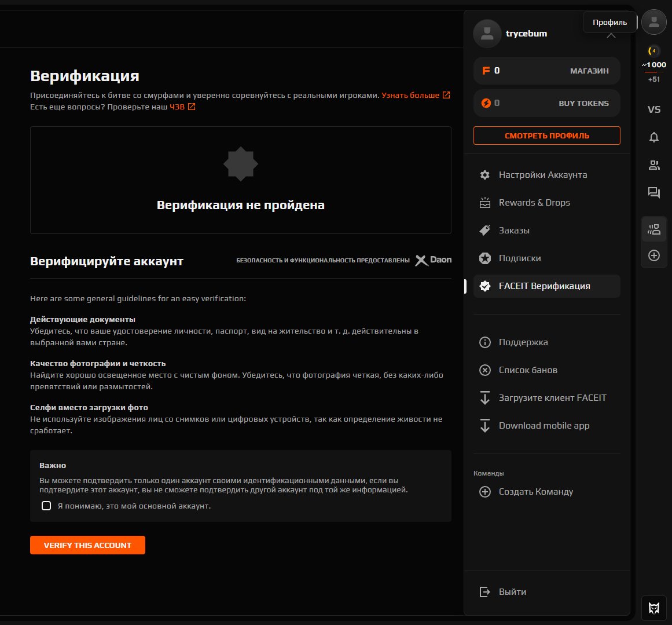Click the plus icon under the party icon
672x625 pixels.
pyautogui.click(x=654, y=255)
